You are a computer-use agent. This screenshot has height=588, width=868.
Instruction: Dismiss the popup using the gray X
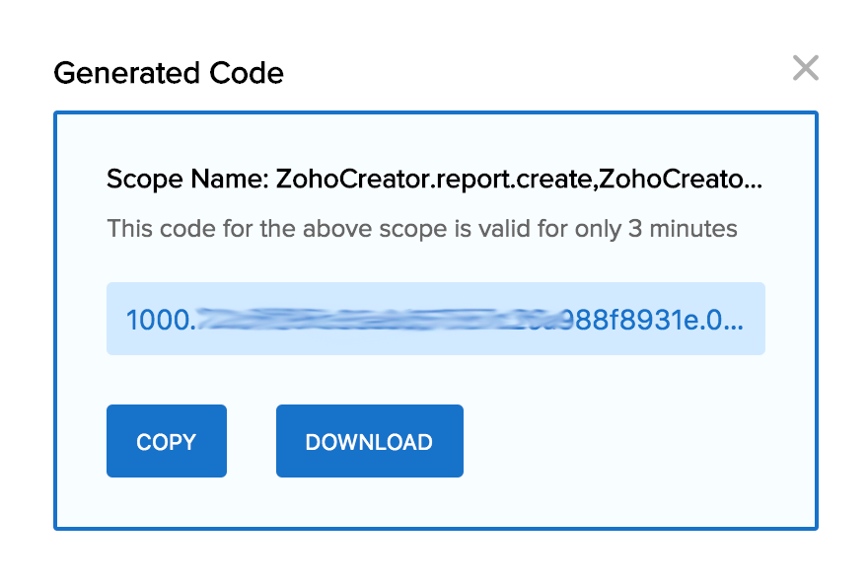point(806,68)
